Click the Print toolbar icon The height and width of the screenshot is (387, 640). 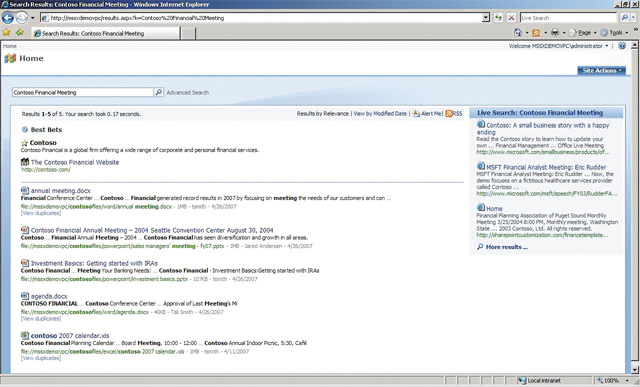tap(555, 33)
